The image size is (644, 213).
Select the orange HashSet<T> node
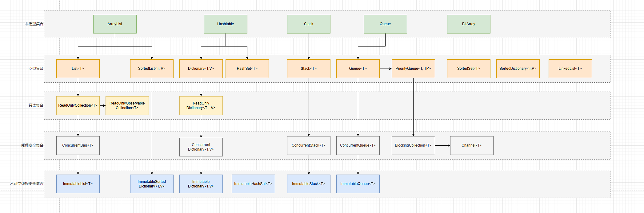(x=247, y=69)
